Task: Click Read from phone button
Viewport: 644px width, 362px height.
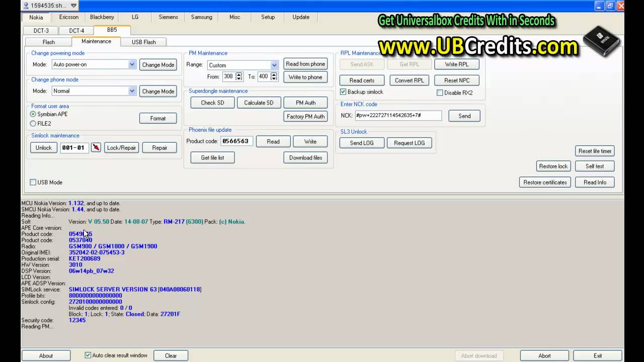Action: click(x=305, y=64)
